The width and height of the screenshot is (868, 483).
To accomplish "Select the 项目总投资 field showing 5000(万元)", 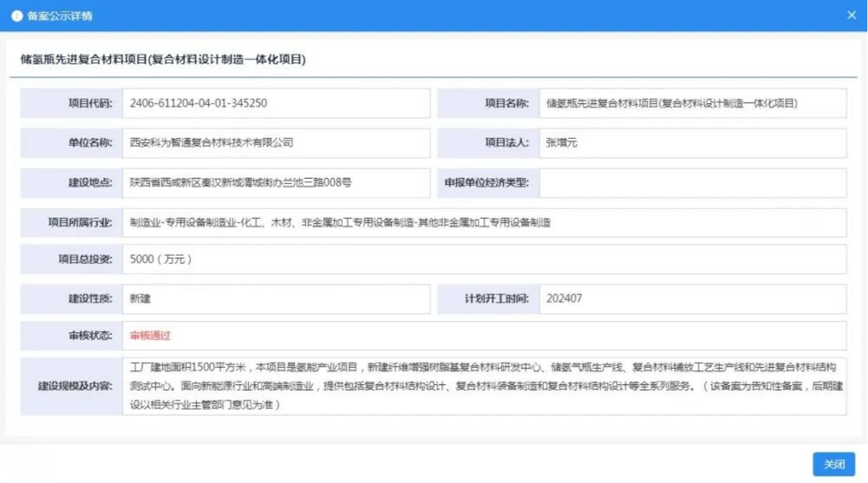I will click(484, 259).
